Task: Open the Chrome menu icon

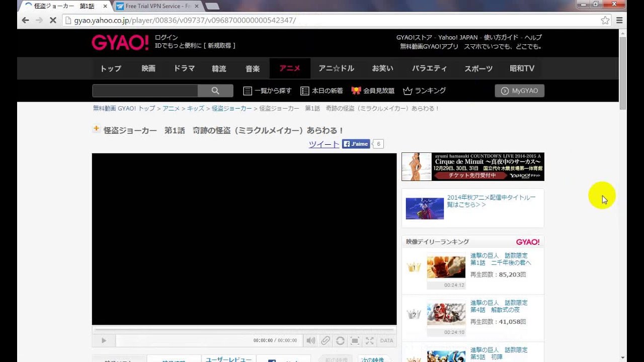Action: tap(619, 21)
